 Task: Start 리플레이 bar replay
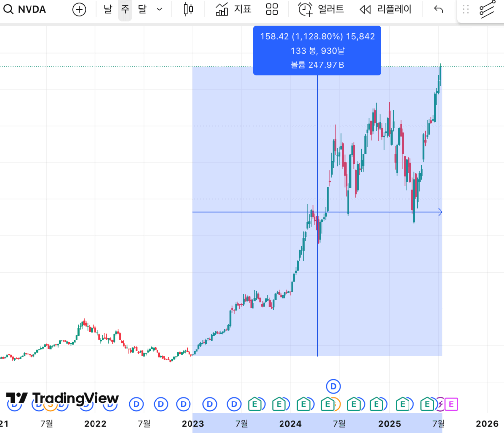[385, 9]
